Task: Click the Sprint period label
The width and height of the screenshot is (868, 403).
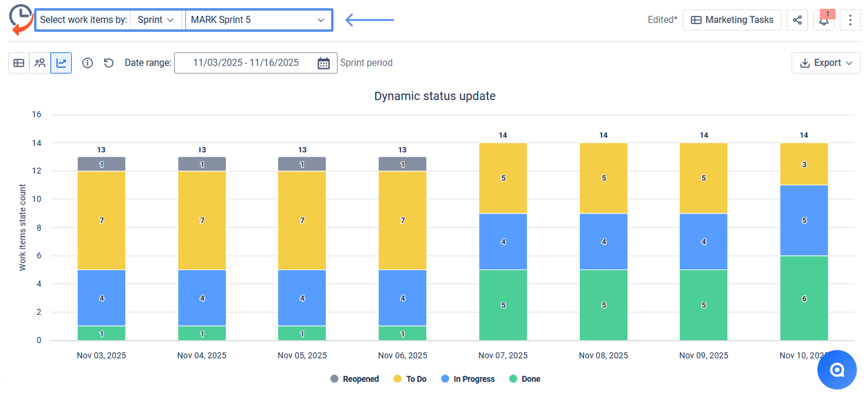Action: [366, 63]
